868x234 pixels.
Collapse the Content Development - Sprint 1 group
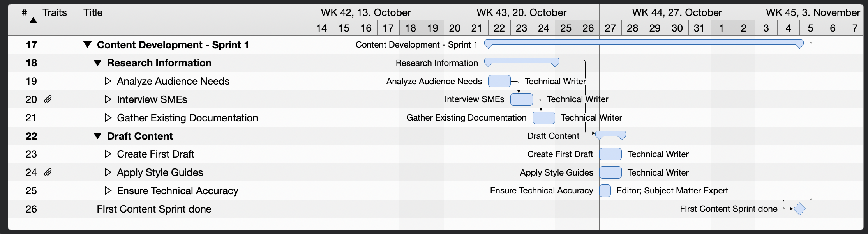pyautogui.click(x=88, y=45)
